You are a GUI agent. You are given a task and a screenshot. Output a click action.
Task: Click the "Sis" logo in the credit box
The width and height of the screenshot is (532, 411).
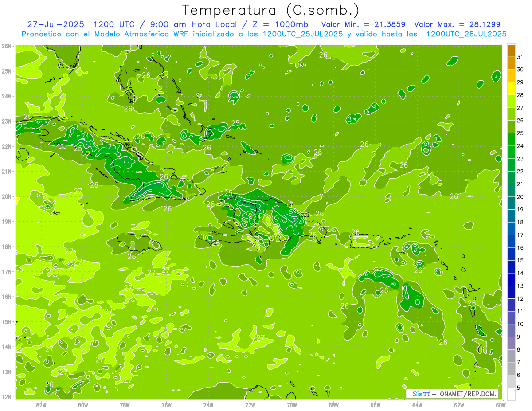click(x=418, y=394)
